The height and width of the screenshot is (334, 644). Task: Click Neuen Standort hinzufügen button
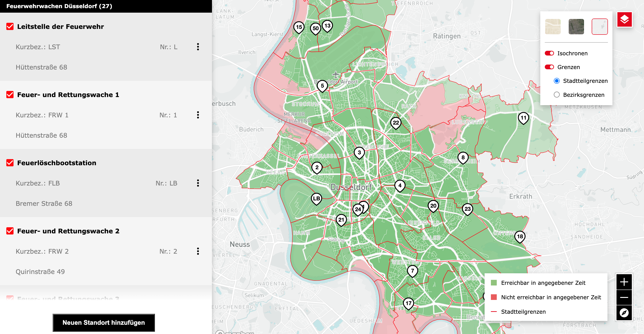[x=103, y=322]
